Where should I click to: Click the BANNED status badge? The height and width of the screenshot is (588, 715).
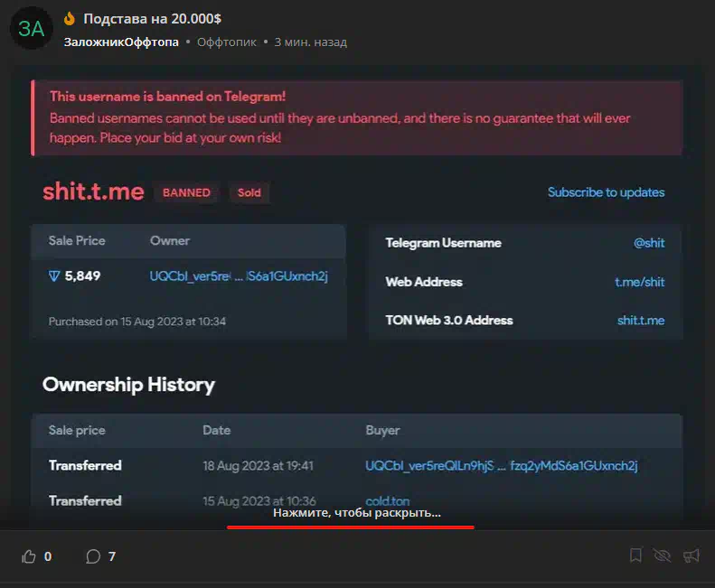coord(186,192)
